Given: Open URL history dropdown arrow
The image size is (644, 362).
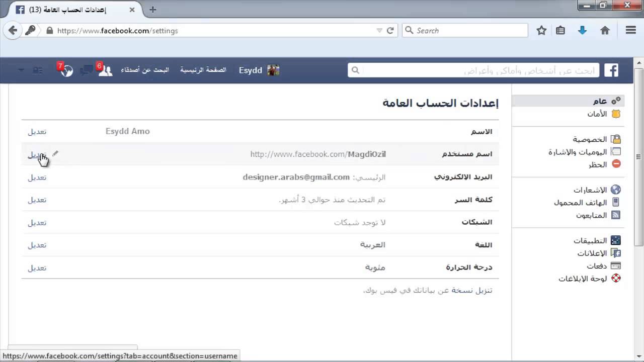Looking at the screenshot, I should pos(379,31).
